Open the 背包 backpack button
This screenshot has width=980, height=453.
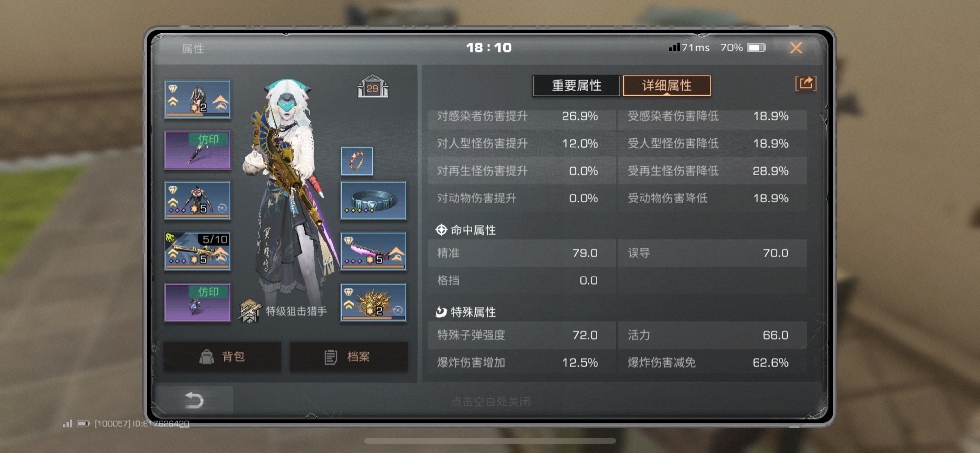coord(222,356)
